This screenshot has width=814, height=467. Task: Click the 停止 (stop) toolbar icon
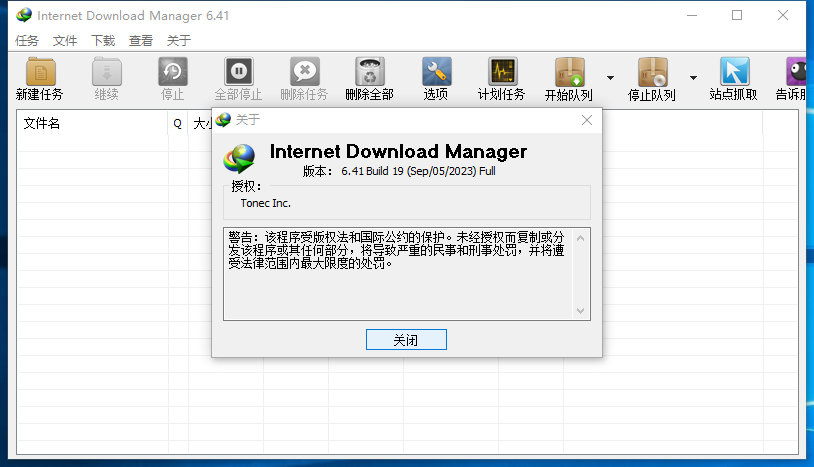pyautogui.click(x=172, y=72)
